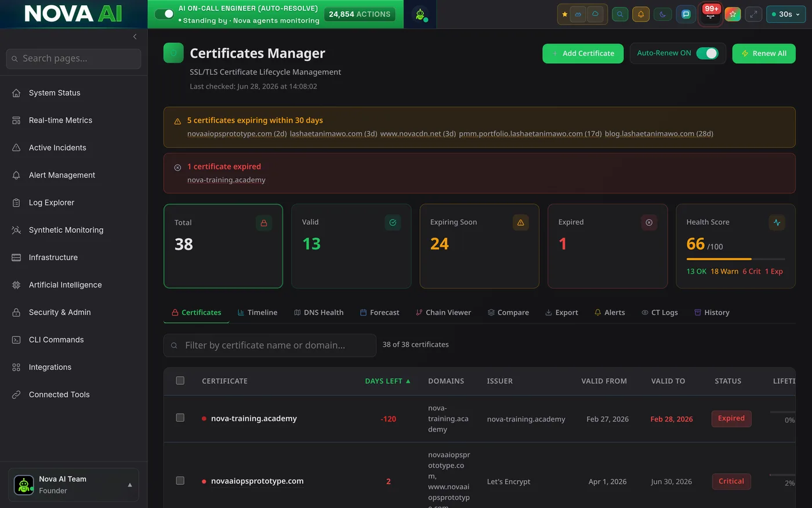This screenshot has height=508, width=812.
Task: Select the nova-training.academy row checkbox
Action: point(180,418)
